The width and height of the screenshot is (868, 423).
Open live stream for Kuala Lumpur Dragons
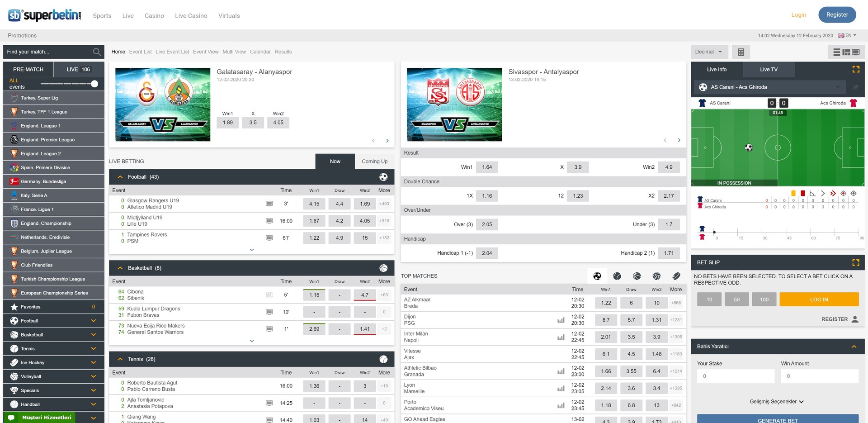[269, 312]
